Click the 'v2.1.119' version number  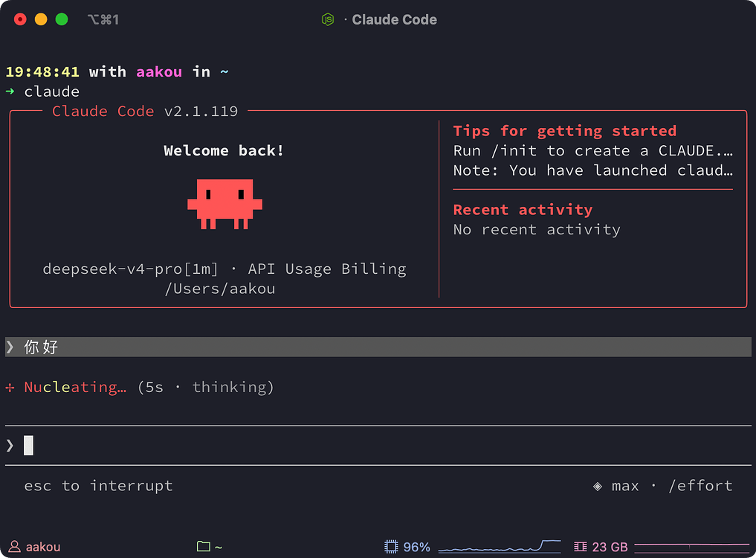[x=201, y=111]
